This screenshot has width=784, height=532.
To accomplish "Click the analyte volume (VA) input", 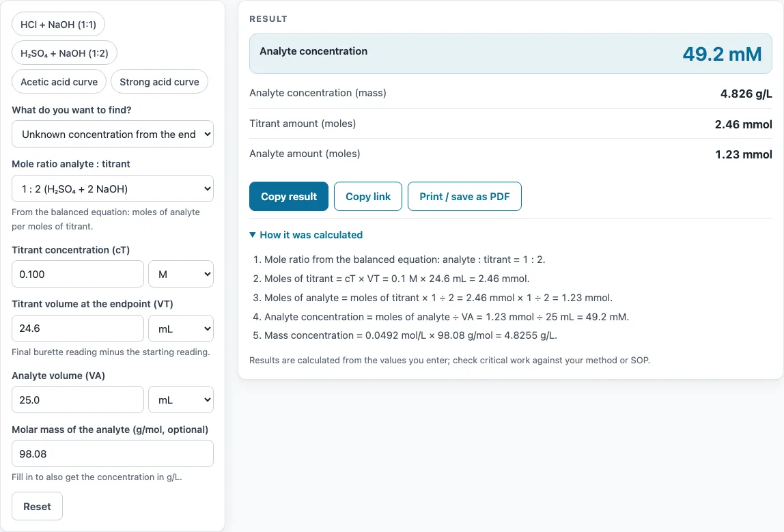I will [77, 400].
